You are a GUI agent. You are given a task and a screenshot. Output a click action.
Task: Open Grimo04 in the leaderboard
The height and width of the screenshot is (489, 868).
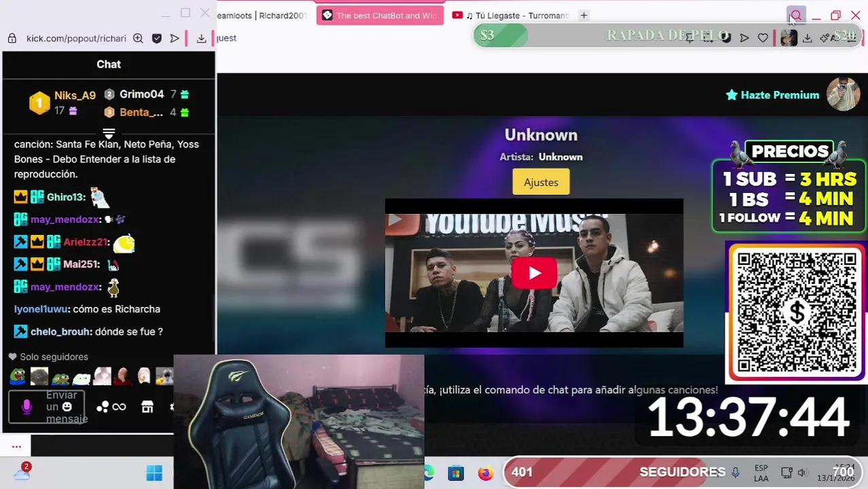[142, 94]
